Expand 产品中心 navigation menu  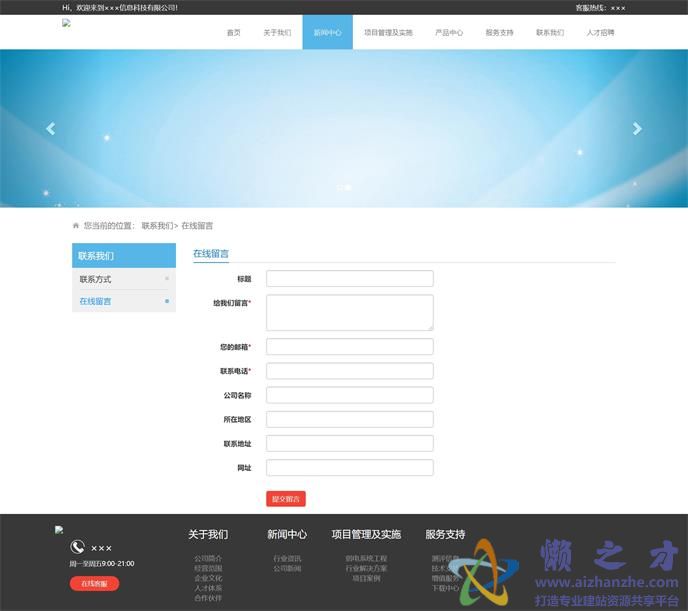[449, 33]
